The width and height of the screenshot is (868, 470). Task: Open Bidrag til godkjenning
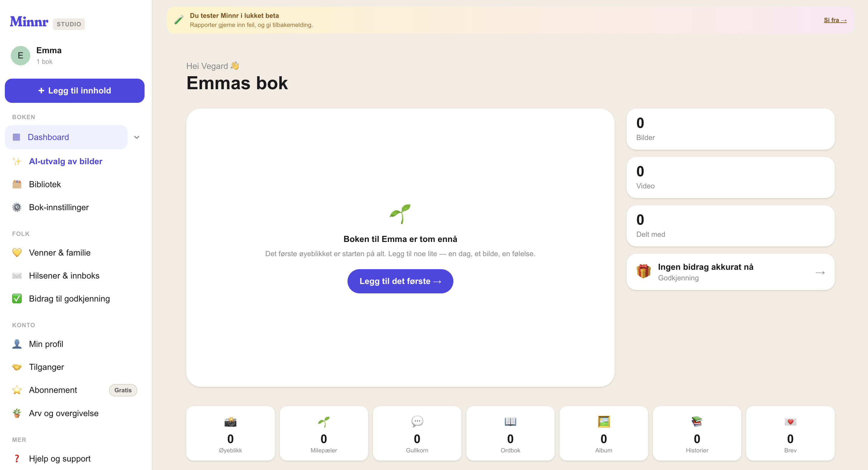point(74,299)
